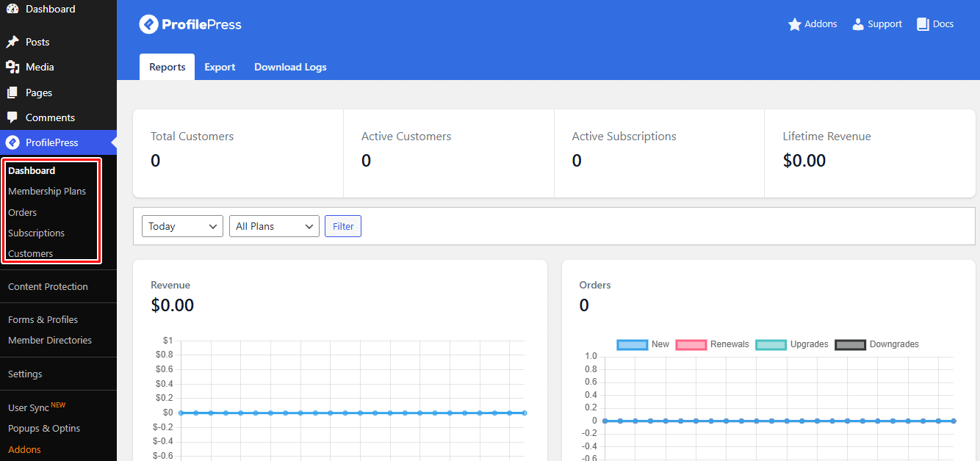Click the Comments bubble icon in sidebar
Viewport: 980px width, 461px height.
click(12, 117)
